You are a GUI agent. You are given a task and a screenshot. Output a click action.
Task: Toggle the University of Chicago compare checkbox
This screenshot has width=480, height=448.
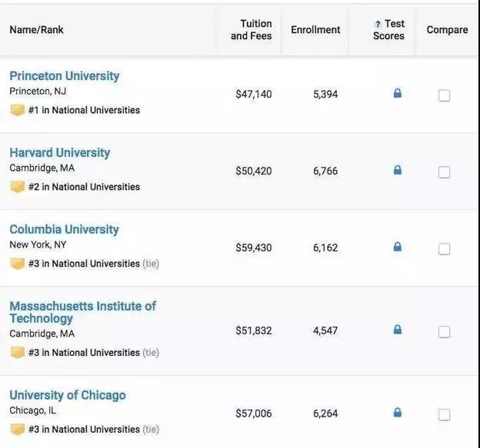point(444,414)
